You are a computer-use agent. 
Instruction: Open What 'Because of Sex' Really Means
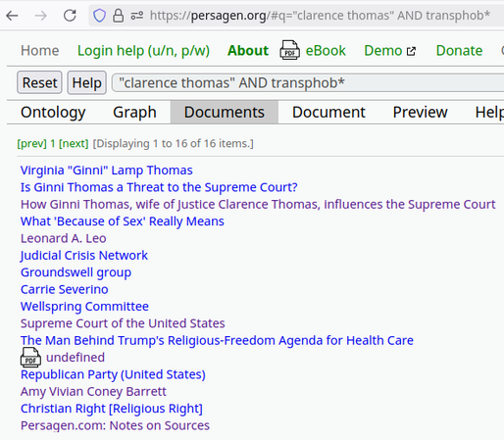[123, 221]
